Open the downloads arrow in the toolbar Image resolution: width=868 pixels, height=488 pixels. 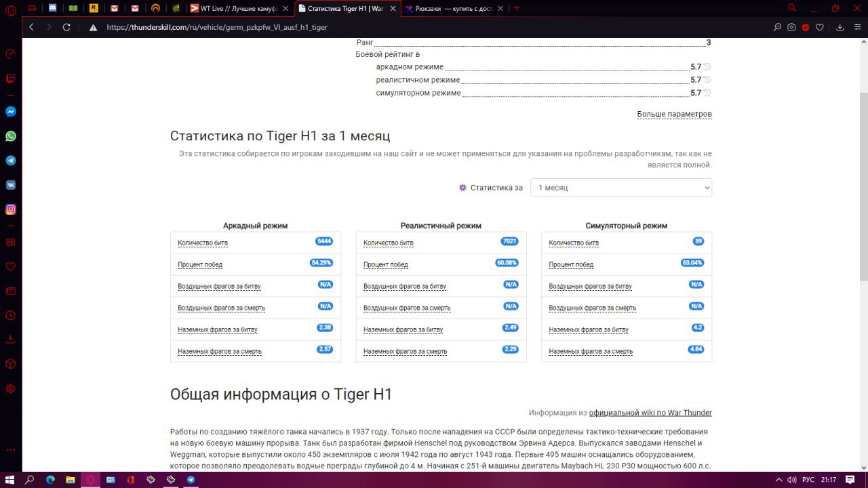coord(840,28)
